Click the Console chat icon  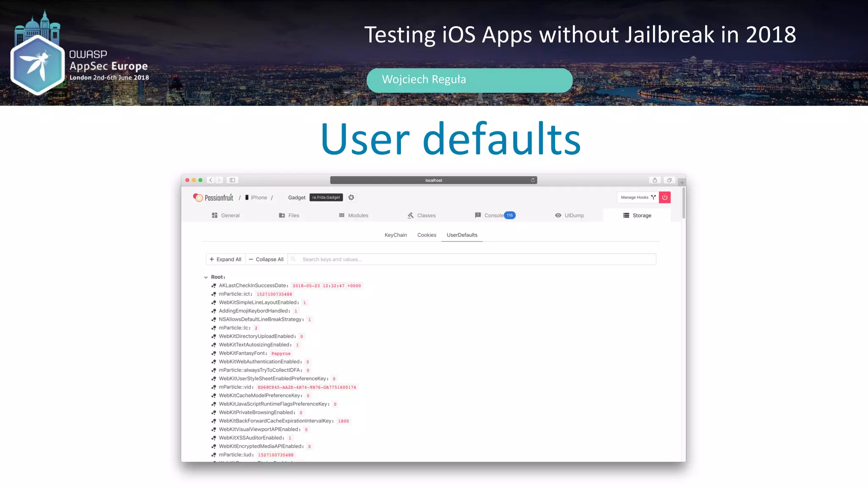pos(478,215)
